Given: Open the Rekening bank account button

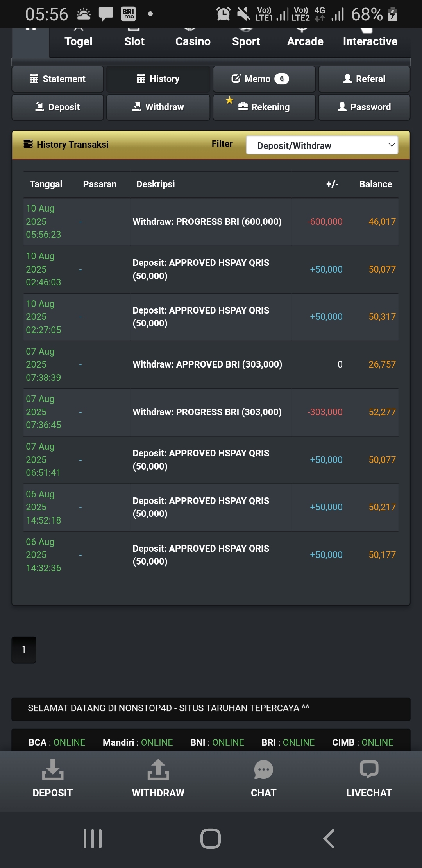Looking at the screenshot, I should 264,107.
